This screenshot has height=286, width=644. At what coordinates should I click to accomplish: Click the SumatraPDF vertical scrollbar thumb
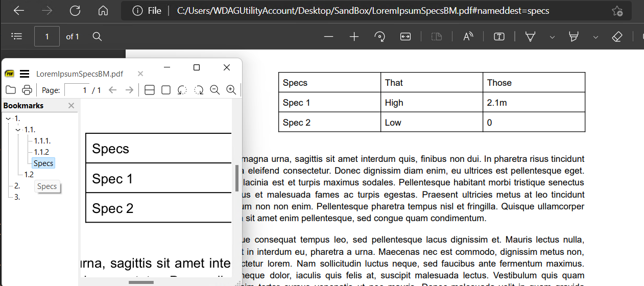tap(237, 178)
